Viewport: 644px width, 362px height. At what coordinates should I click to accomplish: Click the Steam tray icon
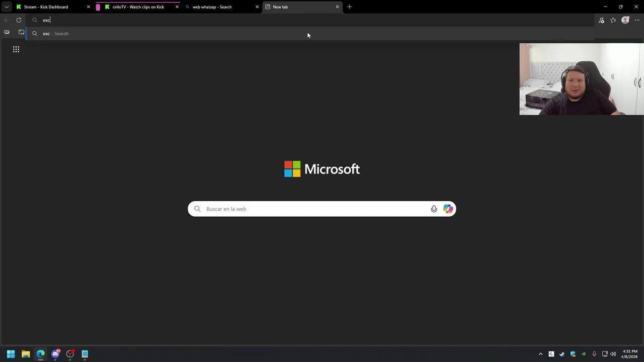(562, 354)
